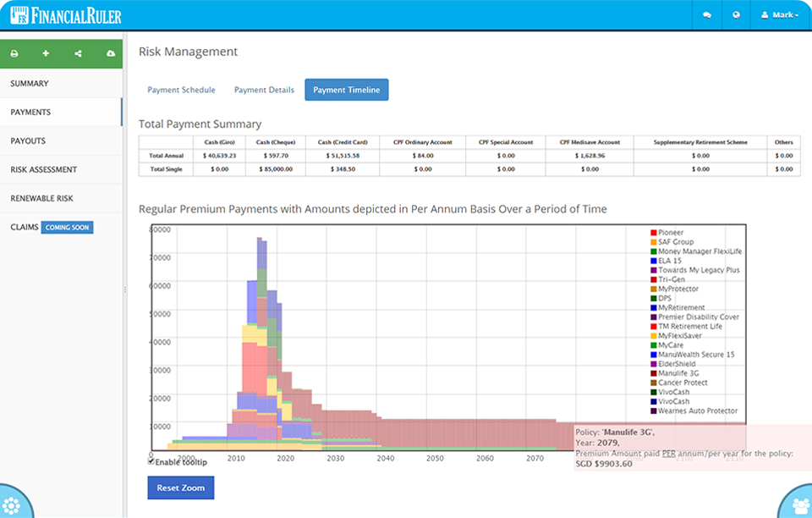Image resolution: width=812 pixels, height=518 pixels.
Task: Click the share icon in green toolbar
Action: click(x=78, y=53)
